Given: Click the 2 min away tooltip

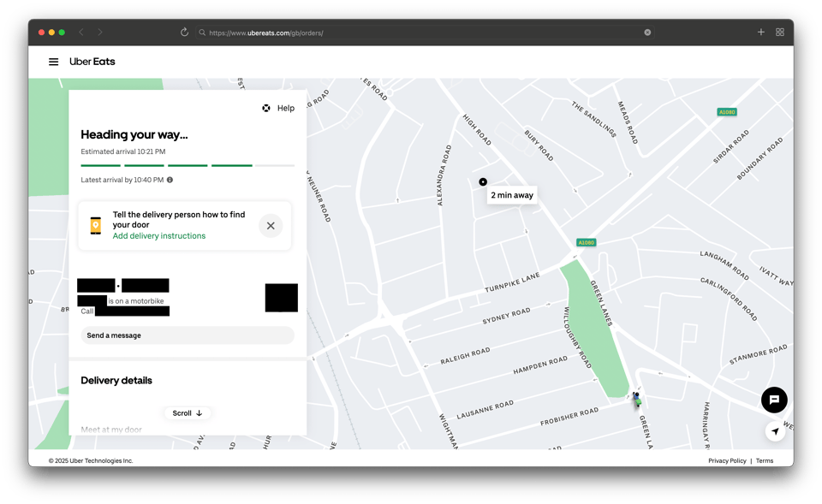Looking at the screenshot, I should coord(512,195).
